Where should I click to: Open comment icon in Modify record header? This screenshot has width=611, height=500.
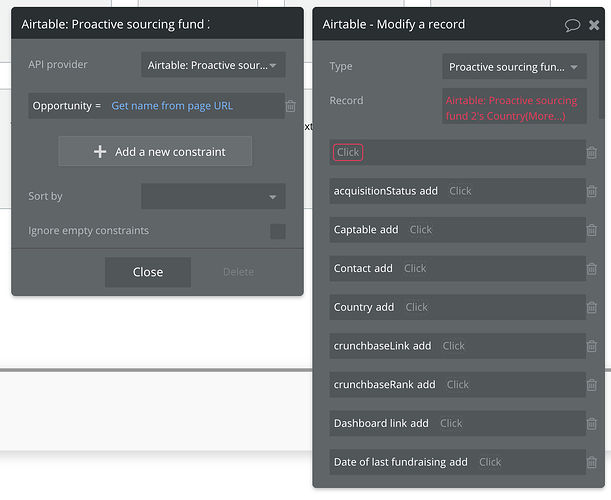pos(572,25)
